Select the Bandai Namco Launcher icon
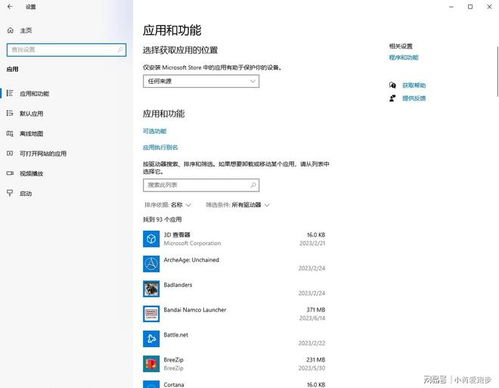Image resolution: width=499 pixels, height=388 pixels. click(151, 314)
